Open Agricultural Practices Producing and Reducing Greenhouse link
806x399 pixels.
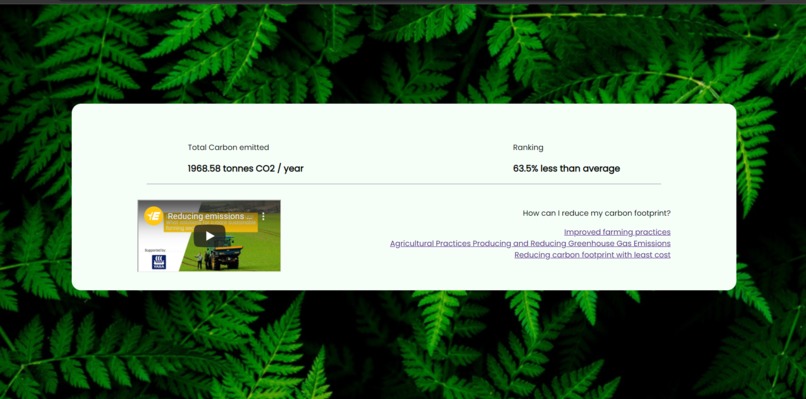pos(530,244)
